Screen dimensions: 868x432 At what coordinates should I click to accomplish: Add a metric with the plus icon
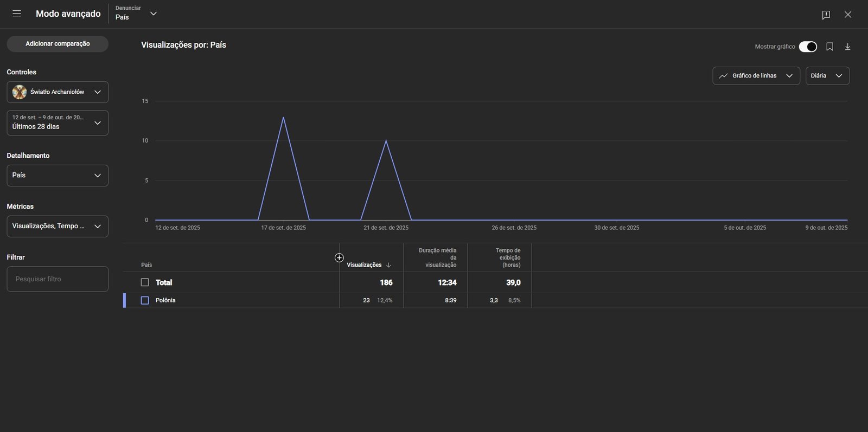(339, 257)
